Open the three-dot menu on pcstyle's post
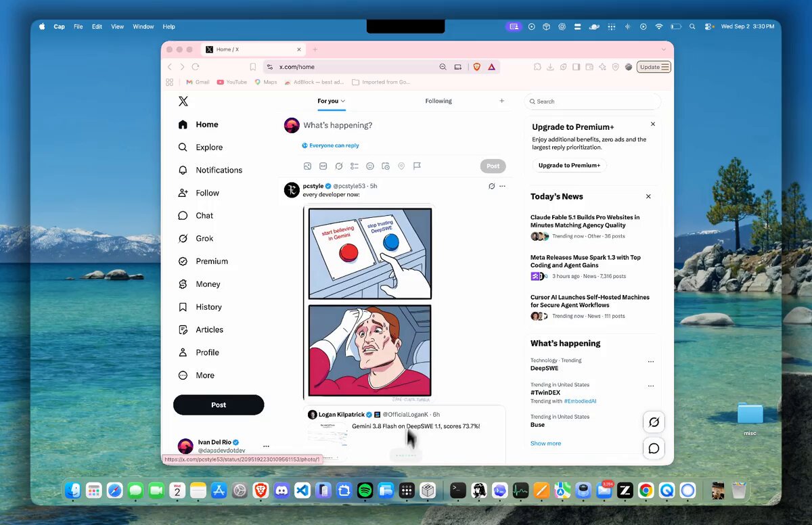The width and height of the screenshot is (812, 525). coord(502,186)
